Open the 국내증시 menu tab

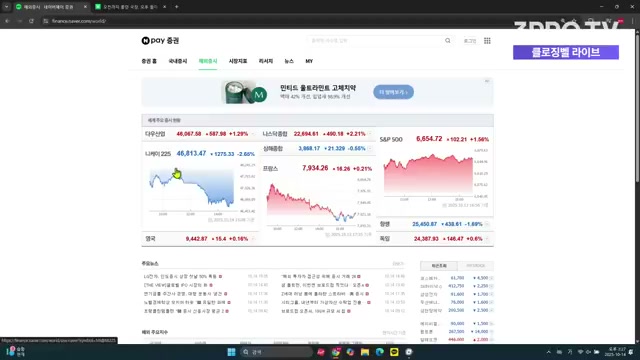coord(178,61)
